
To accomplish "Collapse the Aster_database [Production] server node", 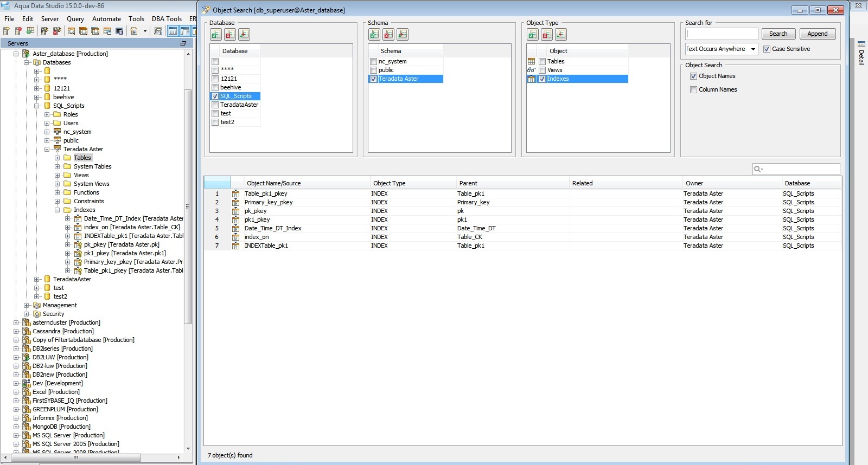I will (x=16, y=54).
